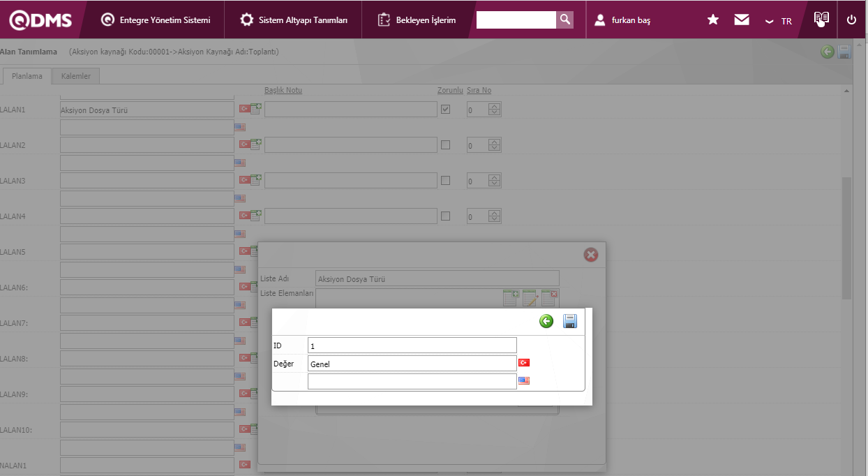Click the Liste Adı field Aksiyon Dosya Türü

[437, 278]
